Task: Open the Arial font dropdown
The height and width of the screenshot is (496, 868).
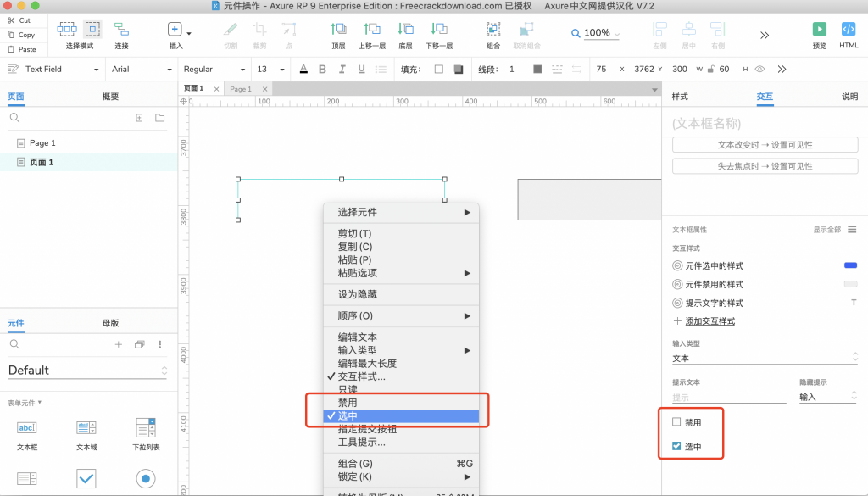Action: tap(142, 70)
